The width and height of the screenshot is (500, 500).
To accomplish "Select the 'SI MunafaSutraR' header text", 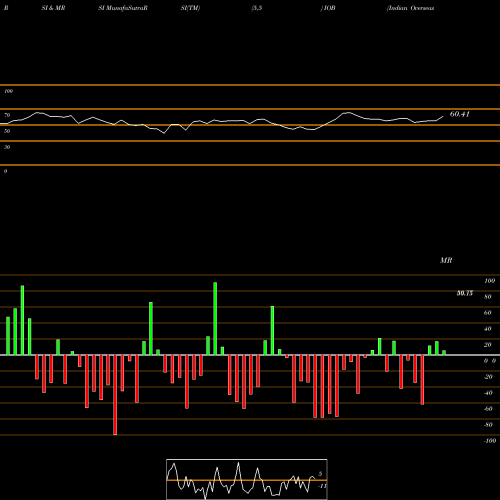I will click(x=123, y=8).
